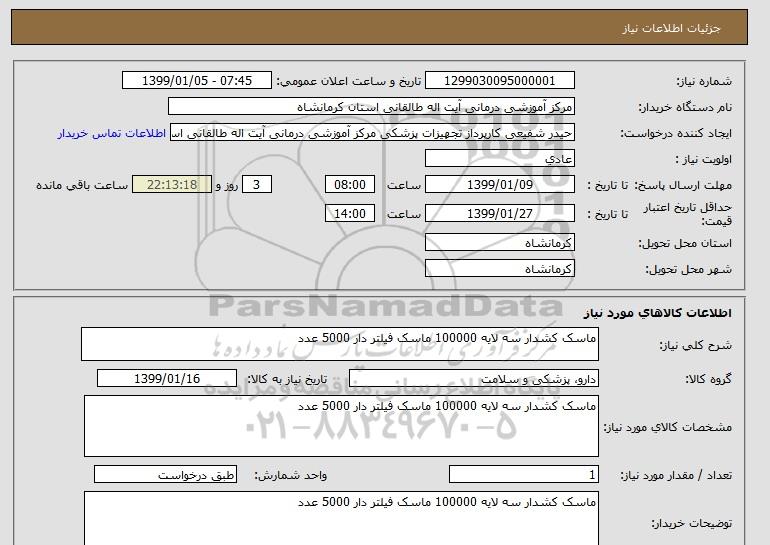
Task: Click the header title جزئیات اطلاعات نیاز
Action: [x=671, y=28]
